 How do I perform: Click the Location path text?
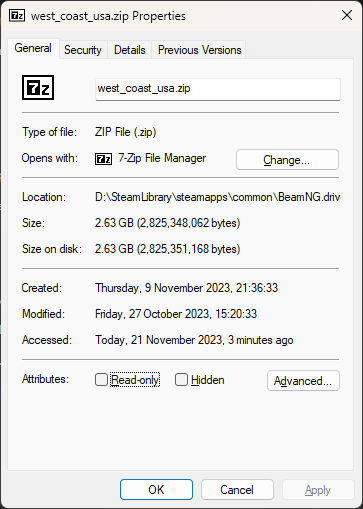click(217, 197)
